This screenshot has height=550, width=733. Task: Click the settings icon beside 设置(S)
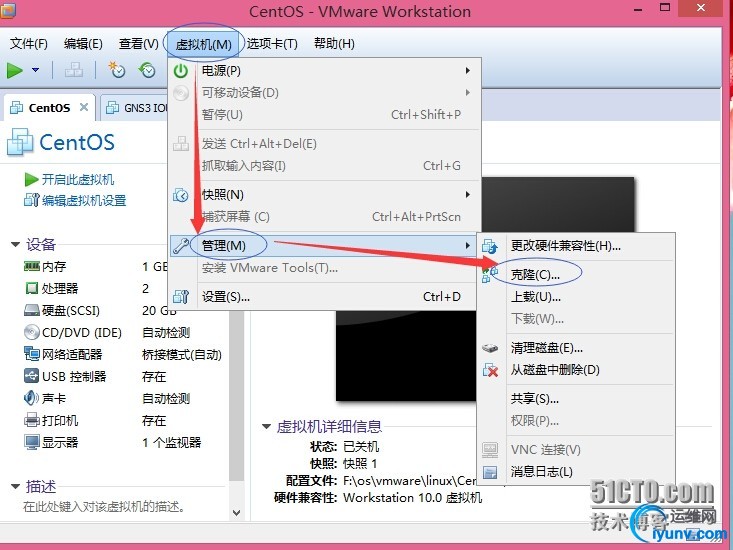(x=181, y=297)
